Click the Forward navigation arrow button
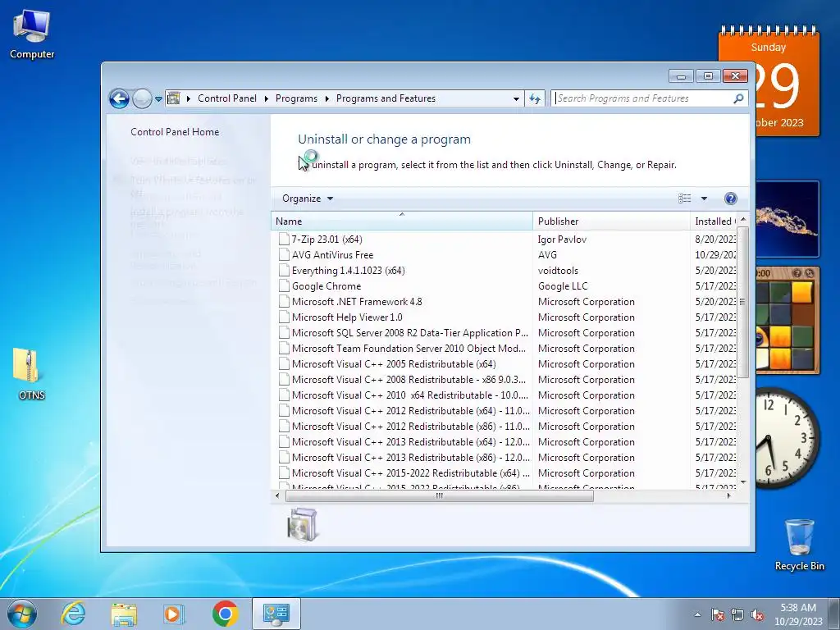 click(x=142, y=98)
